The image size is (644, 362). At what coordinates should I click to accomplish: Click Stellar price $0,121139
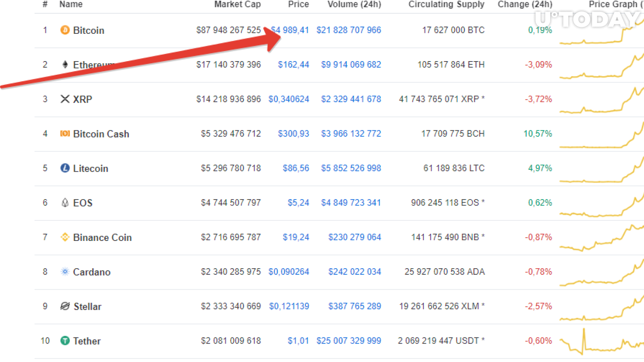pos(289,307)
